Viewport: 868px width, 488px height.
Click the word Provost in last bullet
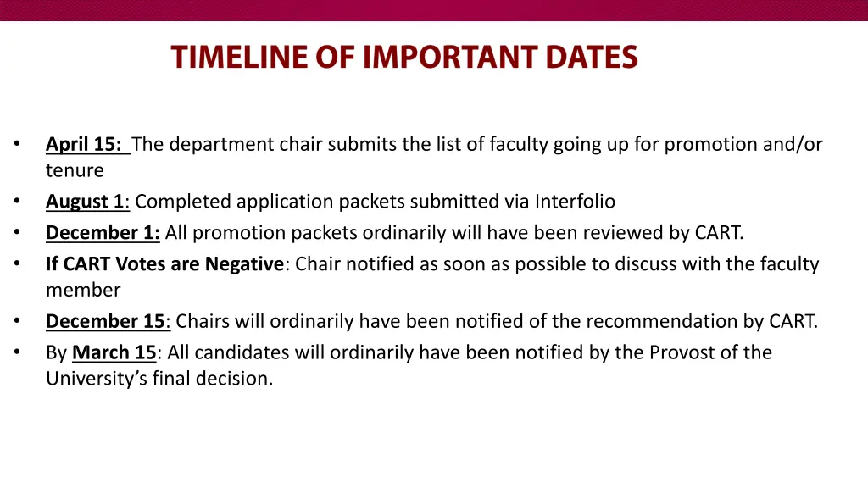682,352
